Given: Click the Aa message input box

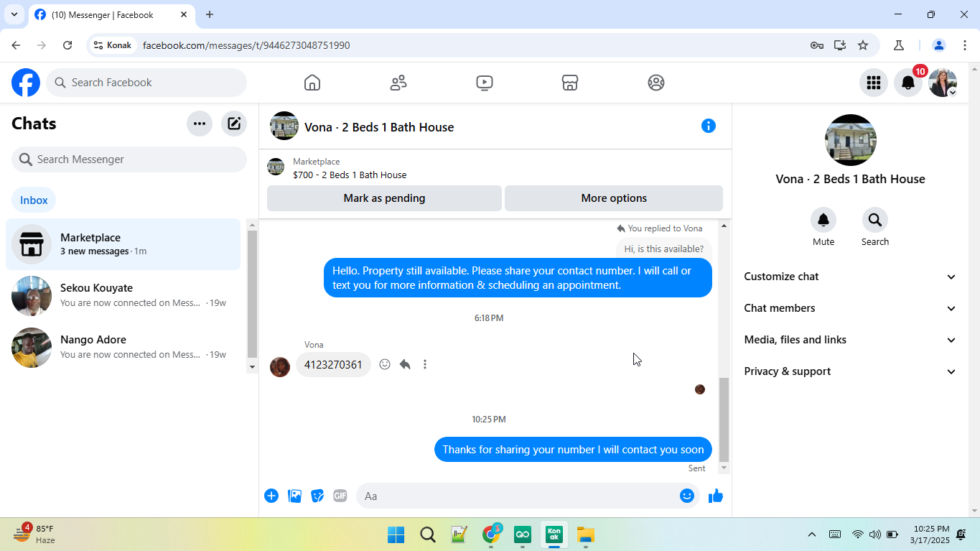Looking at the screenshot, I should [519, 496].
